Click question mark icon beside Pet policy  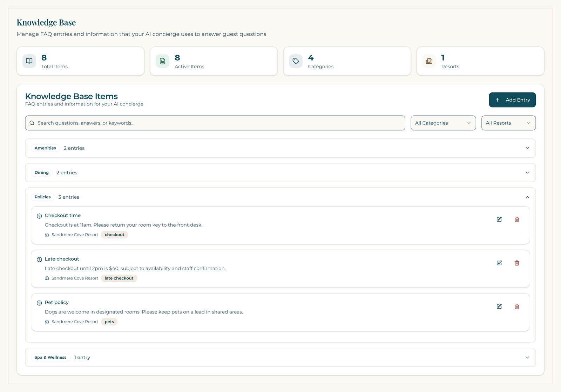point(39,303)
